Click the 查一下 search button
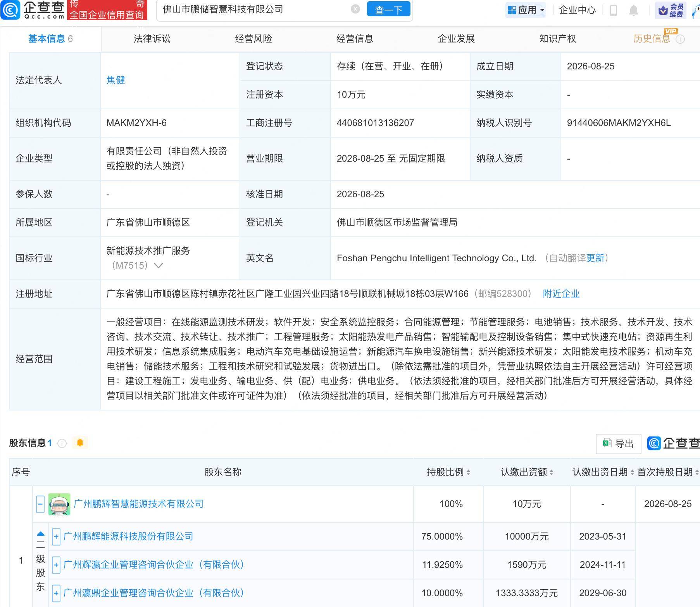The height and width of the screenshot is (607, 700). tap(389, 10)
